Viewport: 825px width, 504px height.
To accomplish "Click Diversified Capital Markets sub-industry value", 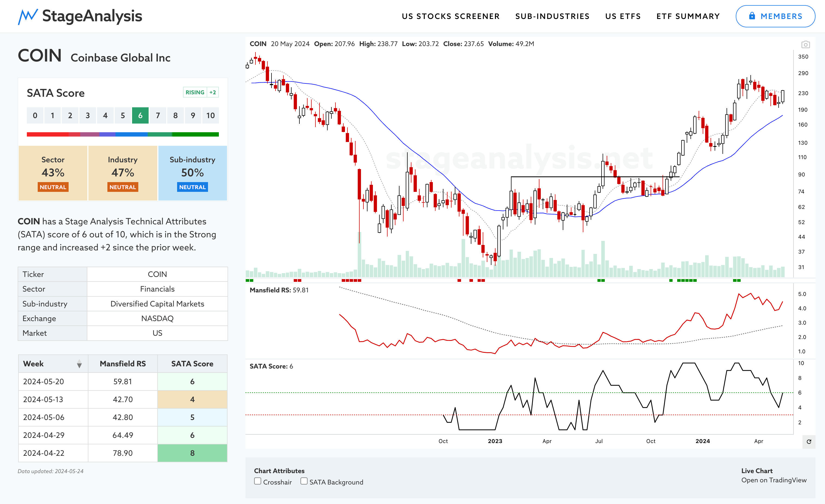I will [x=157, y=304].
